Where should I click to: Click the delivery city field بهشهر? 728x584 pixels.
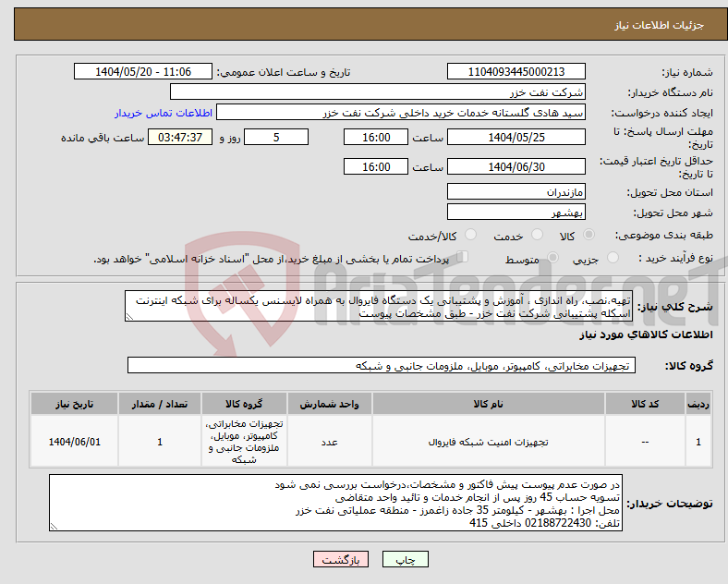[516, 213]
